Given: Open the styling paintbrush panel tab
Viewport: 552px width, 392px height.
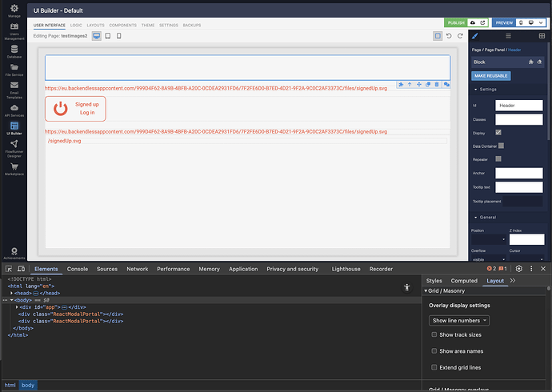Looking at the screenshot, I should coord(474,36).
